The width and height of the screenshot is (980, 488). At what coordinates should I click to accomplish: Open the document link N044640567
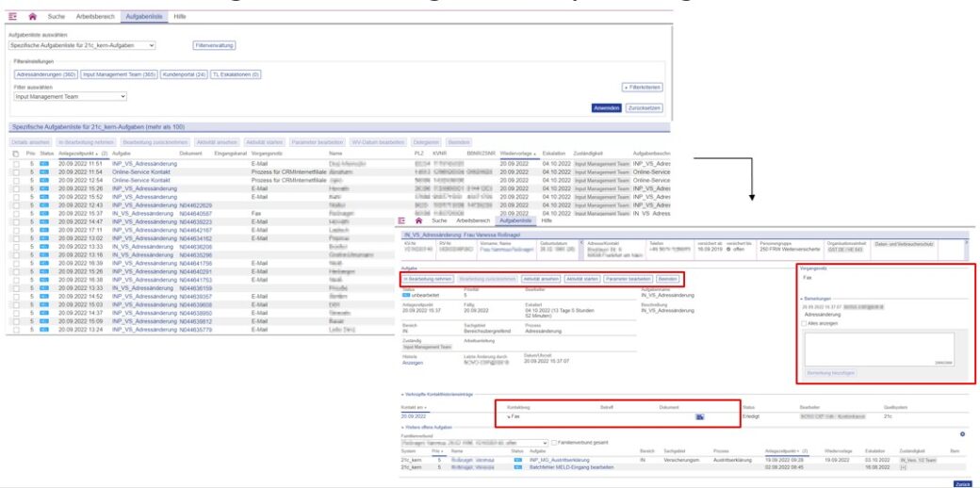196,213
